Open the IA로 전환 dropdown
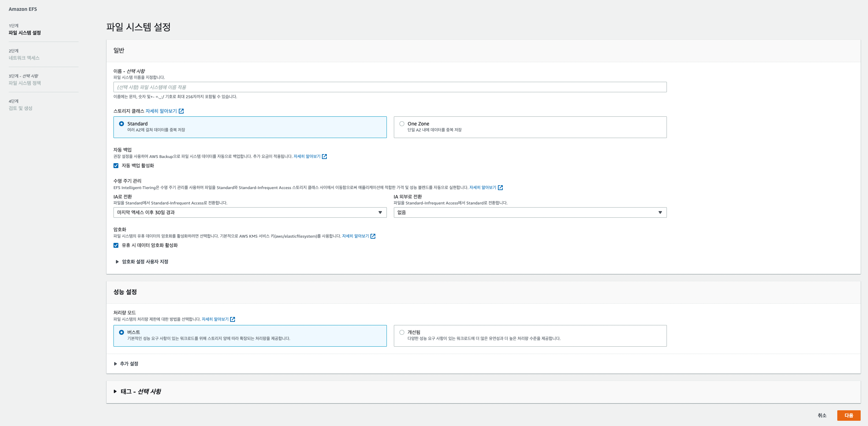 [x=250, y=212]
